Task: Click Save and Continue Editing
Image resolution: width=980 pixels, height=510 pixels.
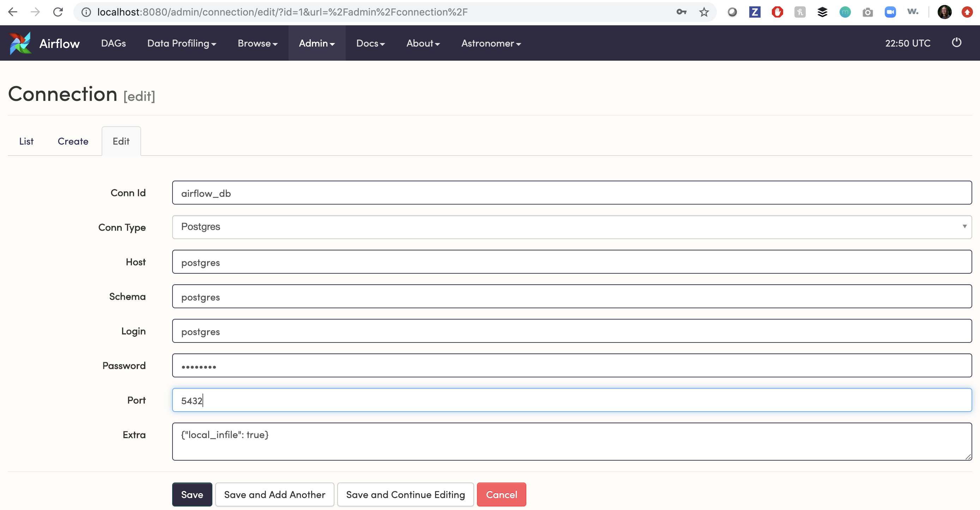Action: point(405,494)
